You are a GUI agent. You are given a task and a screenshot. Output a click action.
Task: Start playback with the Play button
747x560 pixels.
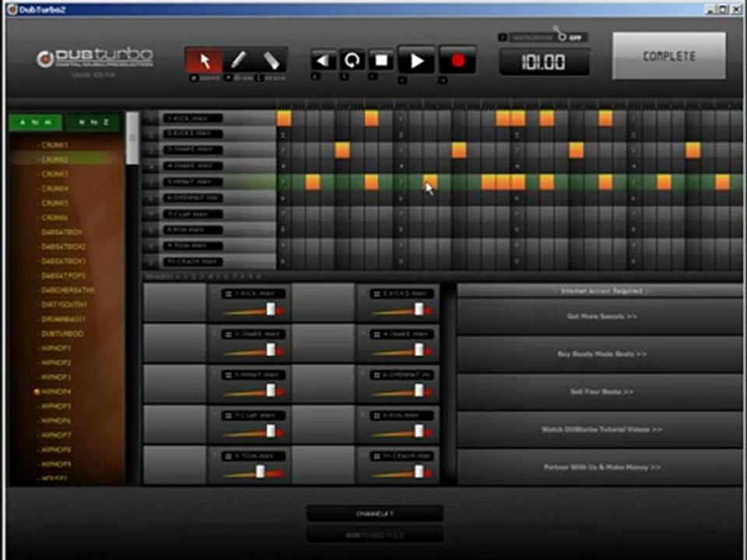click(416, 61)
